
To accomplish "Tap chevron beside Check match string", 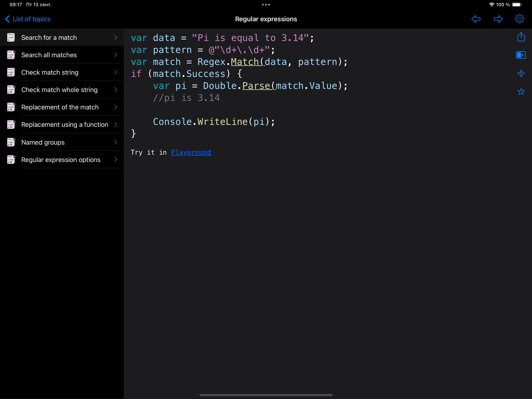I will point(116,72).
